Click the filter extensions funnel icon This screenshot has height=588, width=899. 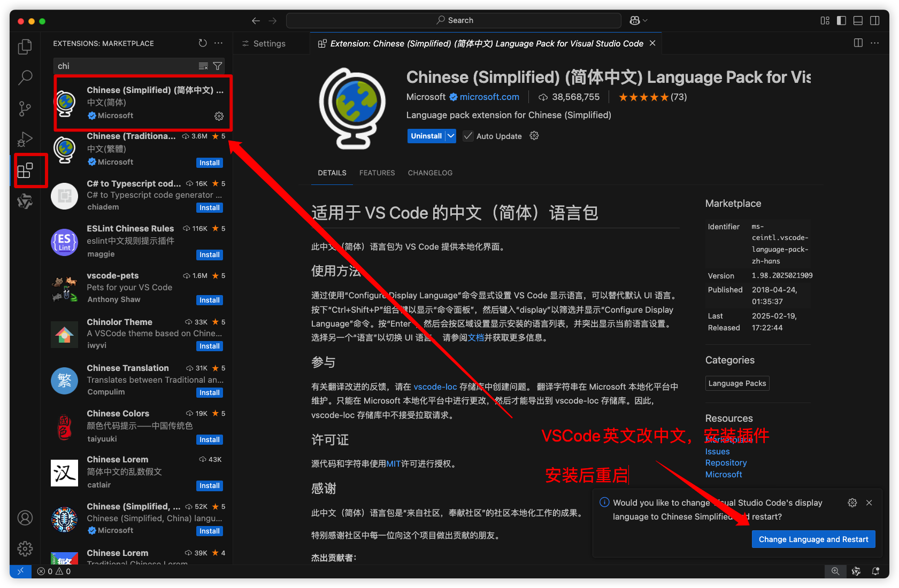[218, 66]
